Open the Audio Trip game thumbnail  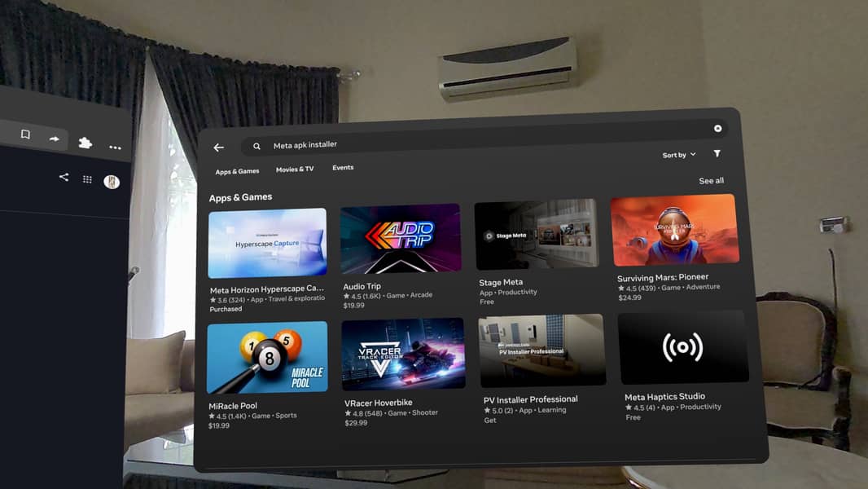coord(401,239)
